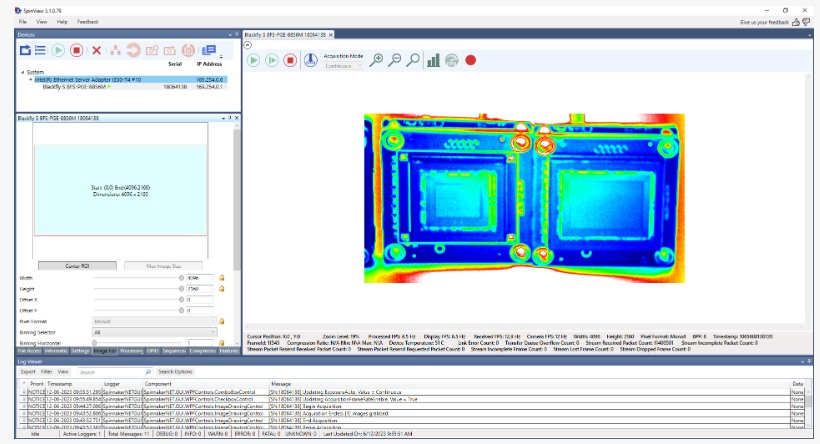Click the green play icon in image toolbar
Screen dimensions: 820x444
tap(253, 60)
